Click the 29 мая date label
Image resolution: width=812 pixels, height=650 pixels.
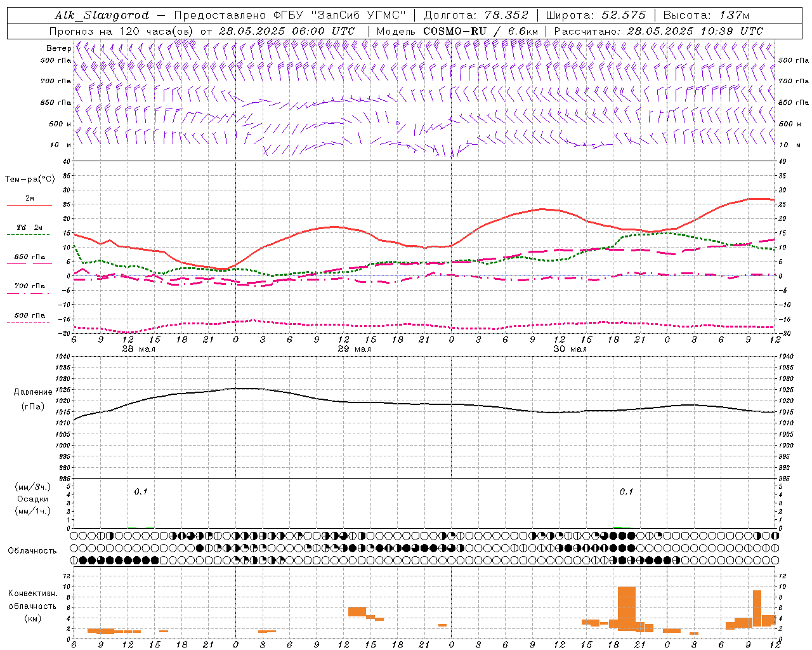tap(354, 349)
